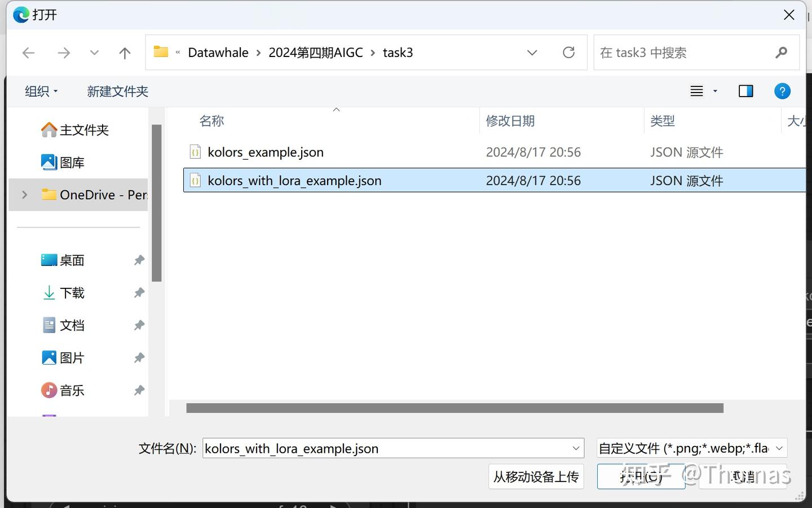Change the file list view layout
Viewport: 812px width, 508px height.
[x=698, y=91]
